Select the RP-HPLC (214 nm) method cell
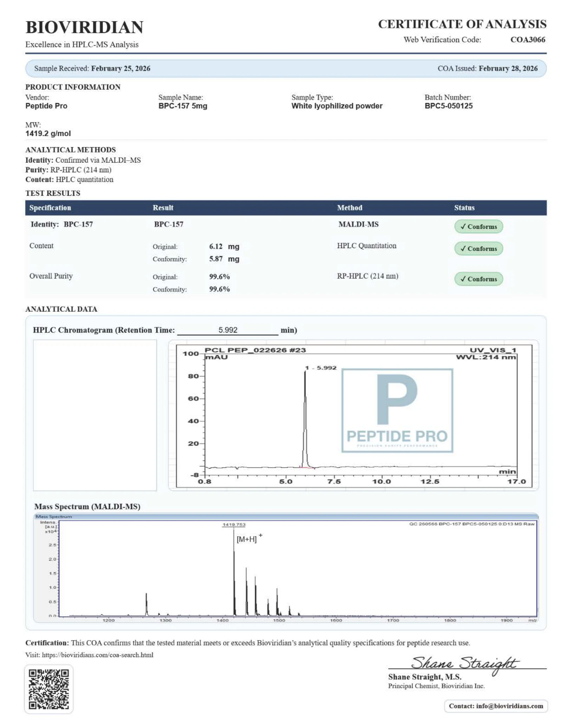The width and height of the screenshot is (562, 728). [x=368, y=276]
